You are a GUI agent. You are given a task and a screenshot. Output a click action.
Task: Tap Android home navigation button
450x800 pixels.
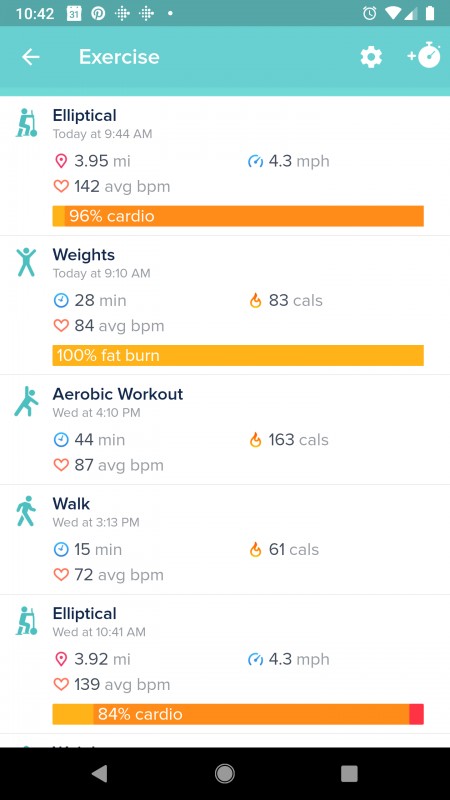(224, 774)
